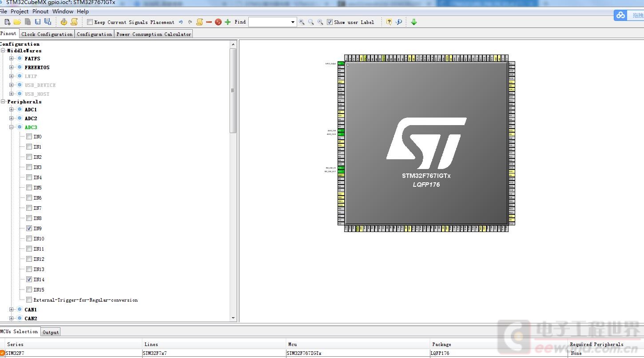The image size is (644, 358).
Task: Click the middle magnifier zoom icon
Action: (x=311, y=22)
